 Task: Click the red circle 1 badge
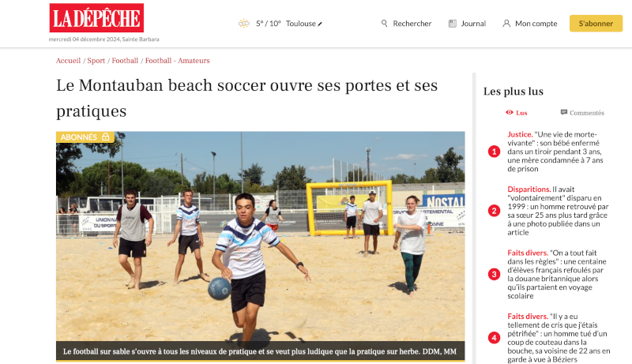495,152
